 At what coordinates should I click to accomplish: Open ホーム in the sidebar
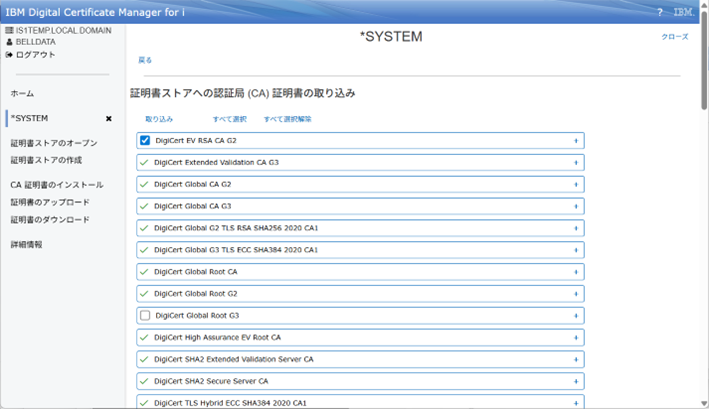click(x=22, y=93)
